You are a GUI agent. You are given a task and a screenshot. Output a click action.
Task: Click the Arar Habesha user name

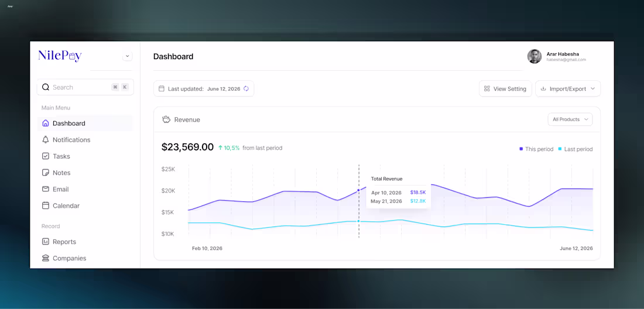[x=563, y=54]
